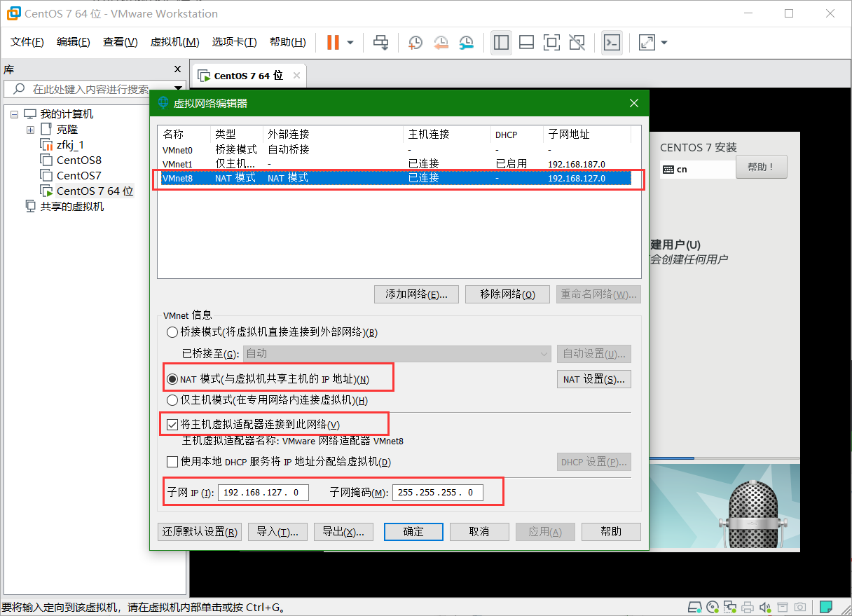Click the 导出(X)... button

pos(343,531)
